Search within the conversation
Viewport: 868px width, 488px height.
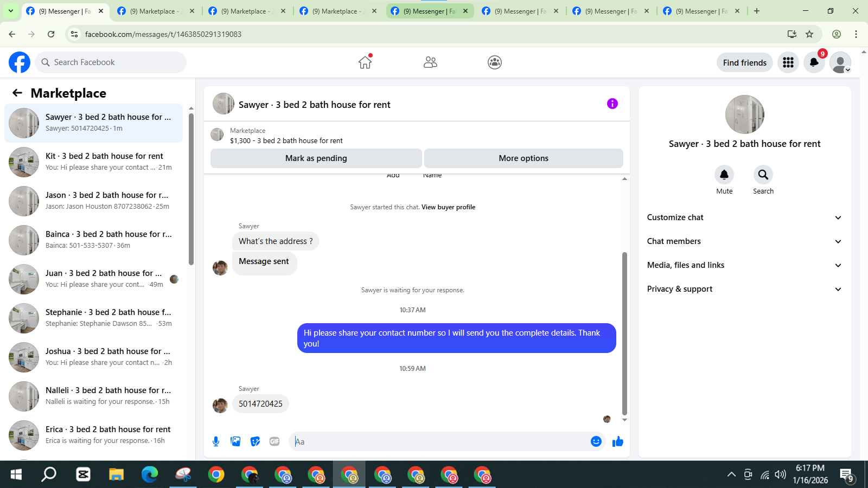point(763,175)
